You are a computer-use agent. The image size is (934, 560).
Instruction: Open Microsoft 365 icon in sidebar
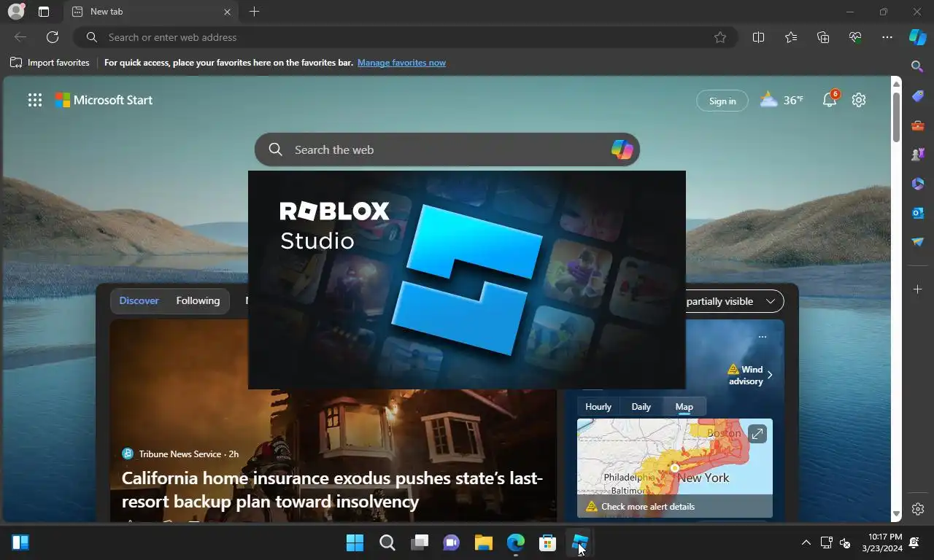(x=918, y=184)
